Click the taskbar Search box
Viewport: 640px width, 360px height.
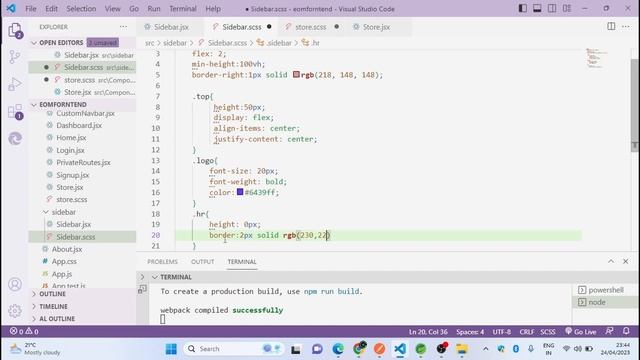[x=233, y=349]
